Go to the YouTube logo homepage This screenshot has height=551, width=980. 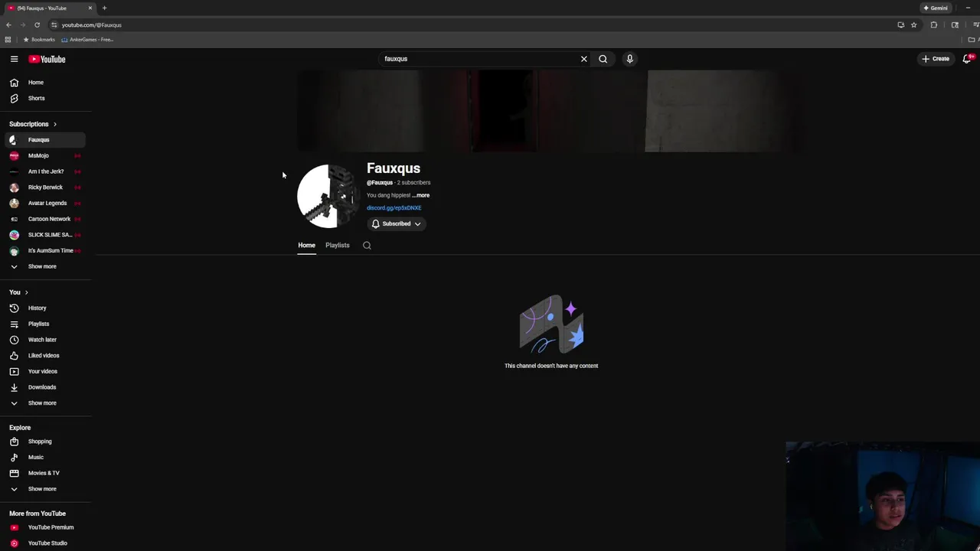47,59
